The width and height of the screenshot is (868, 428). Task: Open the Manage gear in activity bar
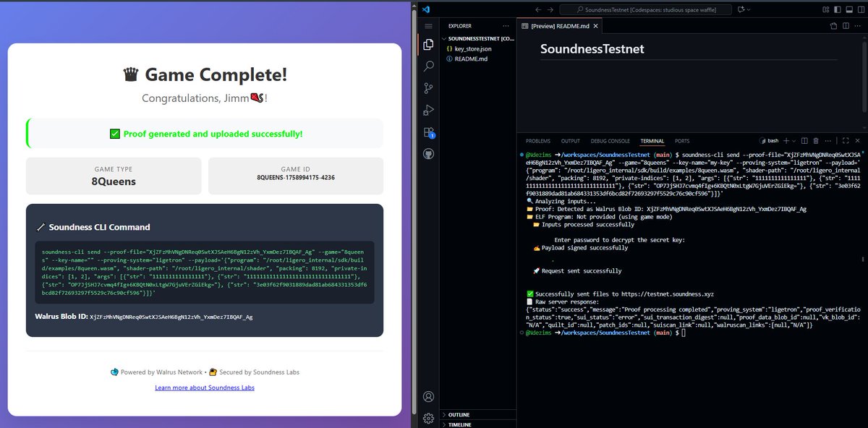tap(428, 417)
